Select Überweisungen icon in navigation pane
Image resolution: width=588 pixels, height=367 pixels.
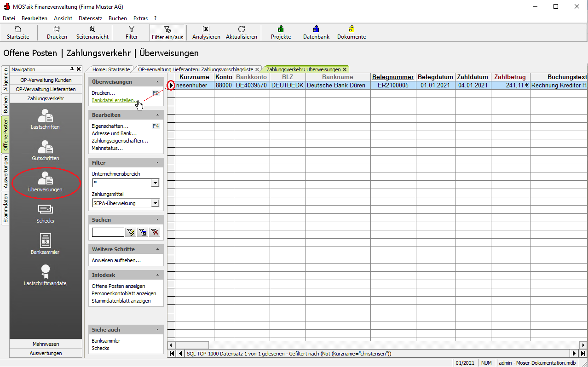pyautogui.click(x=45, y=182)
